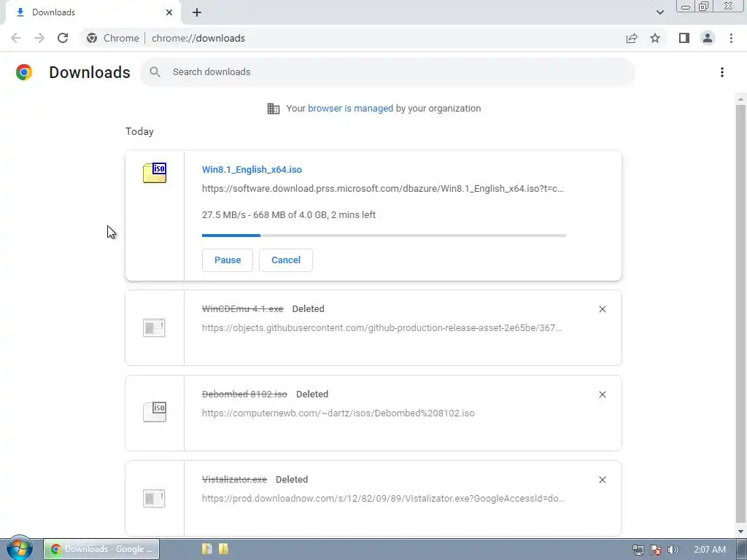Click the first folder icon on taskbar
The height and width of the screenshot is (560, 747).
[x=206, y=548]
